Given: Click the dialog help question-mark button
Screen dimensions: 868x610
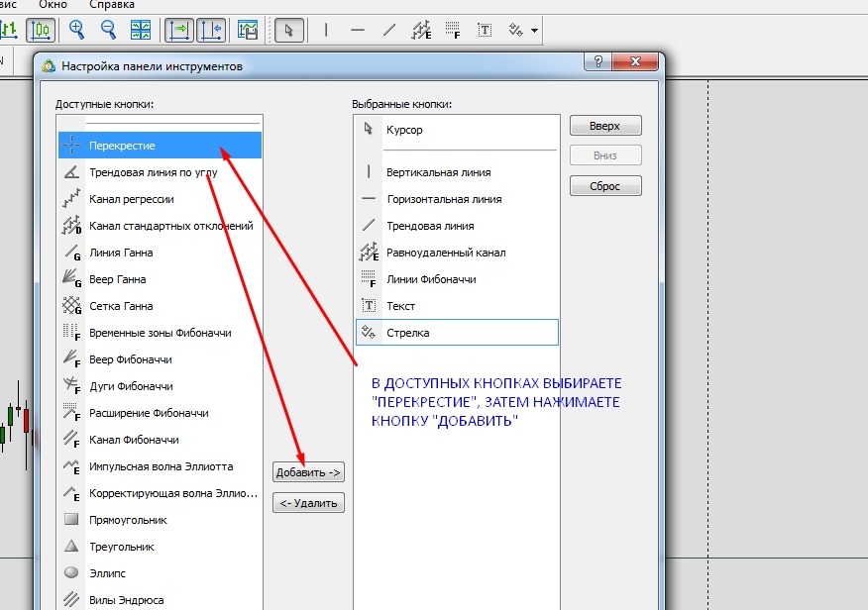Looking at the screenshot, I should point(597,61).
